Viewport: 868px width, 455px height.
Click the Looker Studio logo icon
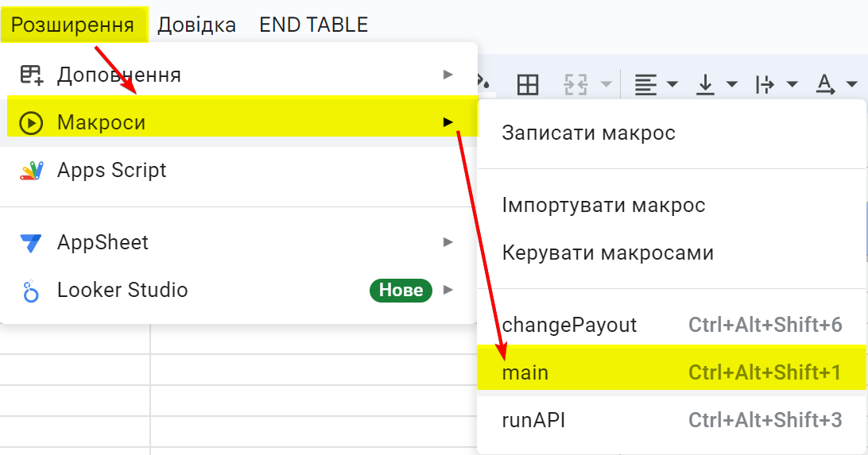click(x=31, y=291)
